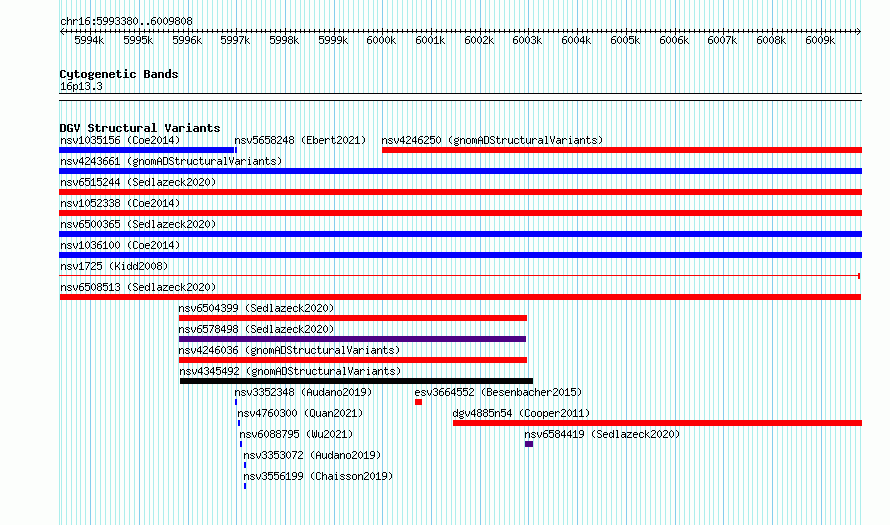This screenshot has width=890, height=525.
Task: Click the red nsv6508513 variant bar
Action: coord(460,297)
